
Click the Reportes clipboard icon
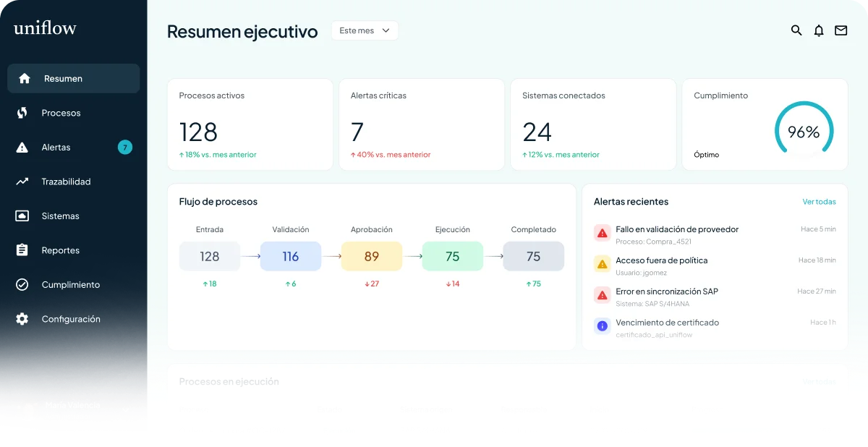pos(22,250)
